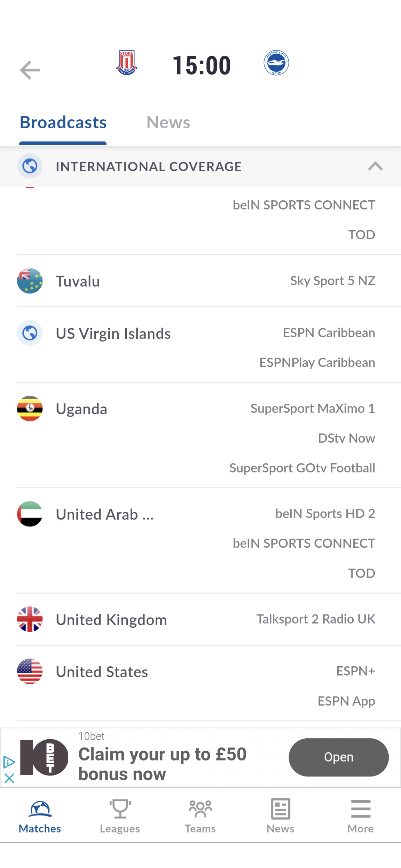Viewport: 401px width, 868px height.
Task: Collapse the International Coverage section
Action: (375, 166)
